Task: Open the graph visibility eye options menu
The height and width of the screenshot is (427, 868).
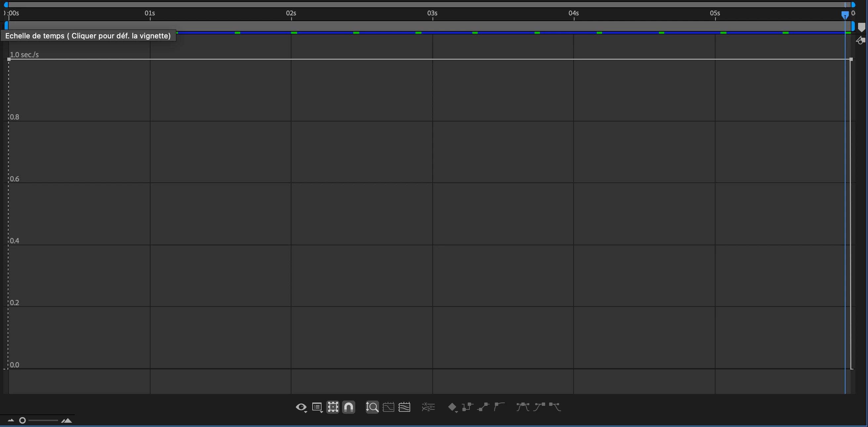Action: click(x=301, y=407)
